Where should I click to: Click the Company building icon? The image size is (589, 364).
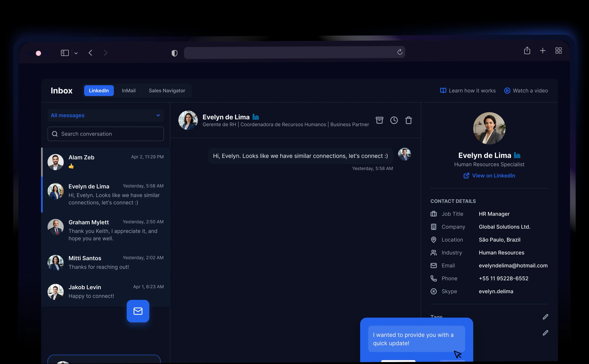tap(434, 227)
